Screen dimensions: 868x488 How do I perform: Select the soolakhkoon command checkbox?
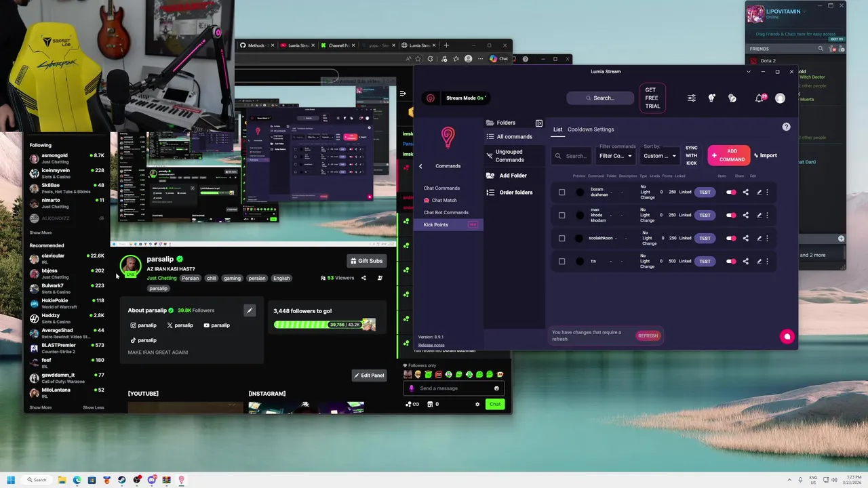pos(561,239)
